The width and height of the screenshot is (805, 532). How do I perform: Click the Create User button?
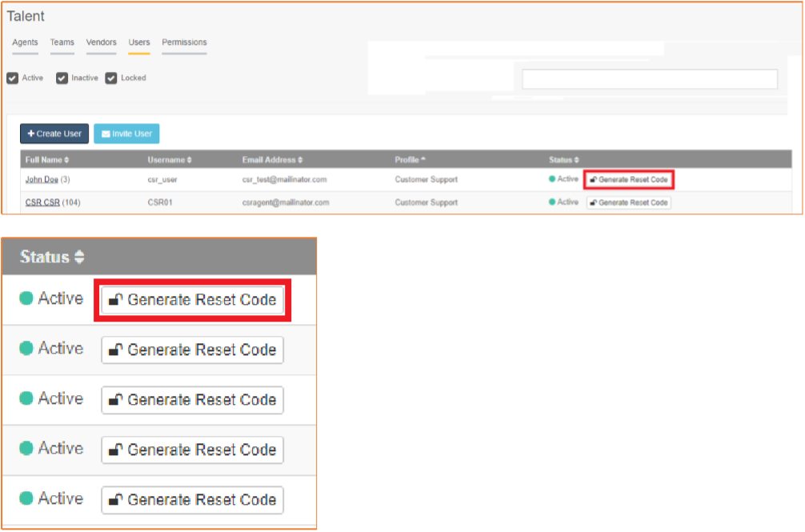[x=54, y=134]
